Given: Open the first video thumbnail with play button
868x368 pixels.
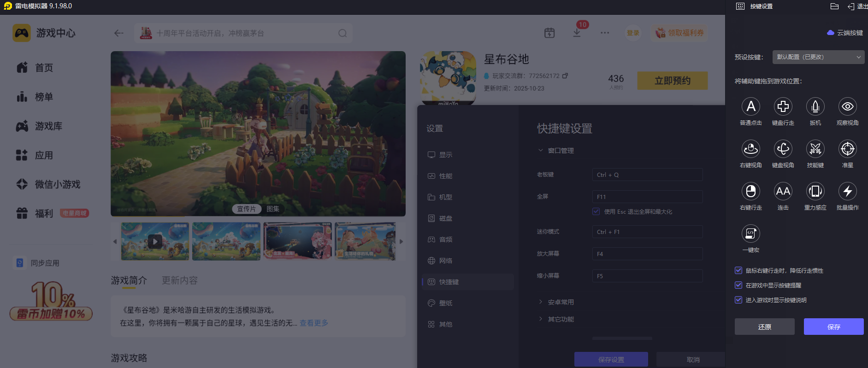Looking at the screenshot, I should tap(155, 241).
